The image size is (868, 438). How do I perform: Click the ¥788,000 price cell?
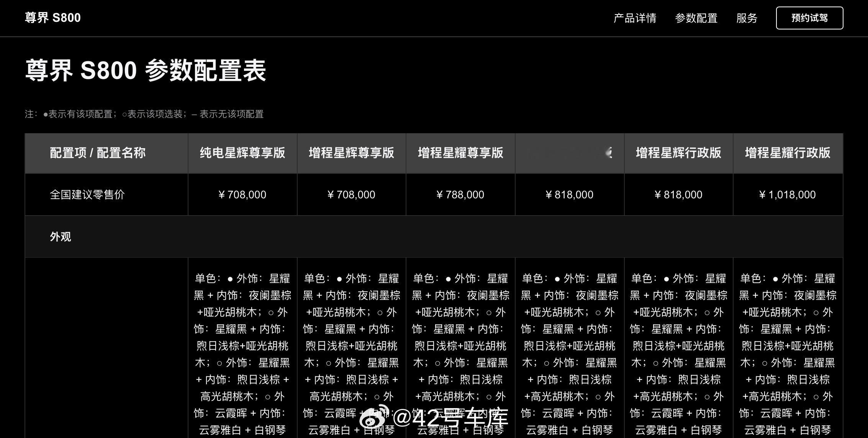tap(460, 194)
